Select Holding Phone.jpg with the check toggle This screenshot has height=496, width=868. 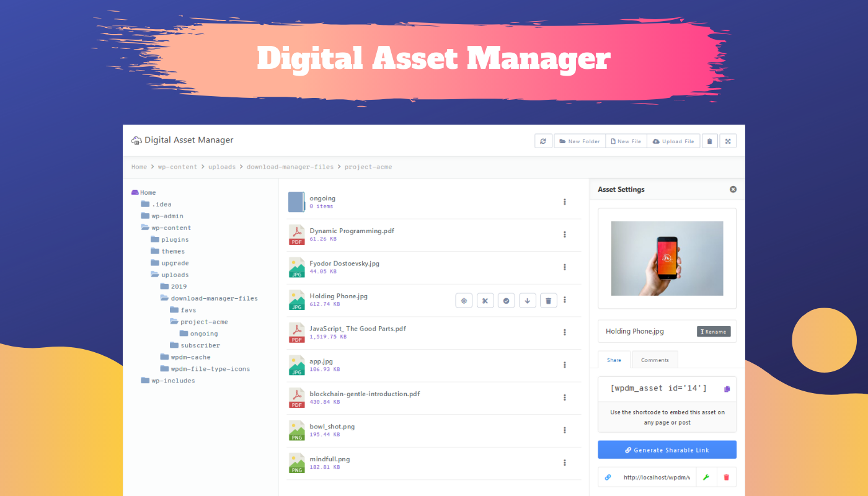tap(506, 300)
